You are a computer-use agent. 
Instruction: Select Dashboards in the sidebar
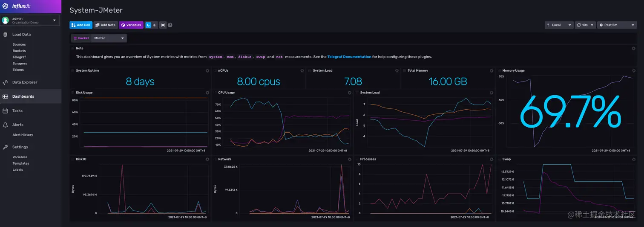(x=31, y=96)
